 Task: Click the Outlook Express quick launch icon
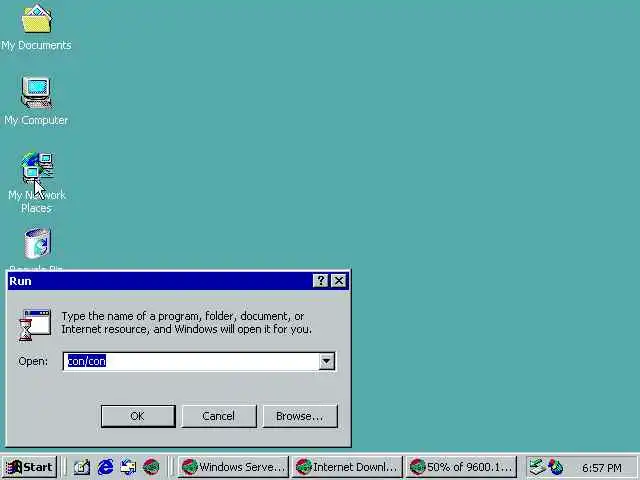click(x=128, y=467)
